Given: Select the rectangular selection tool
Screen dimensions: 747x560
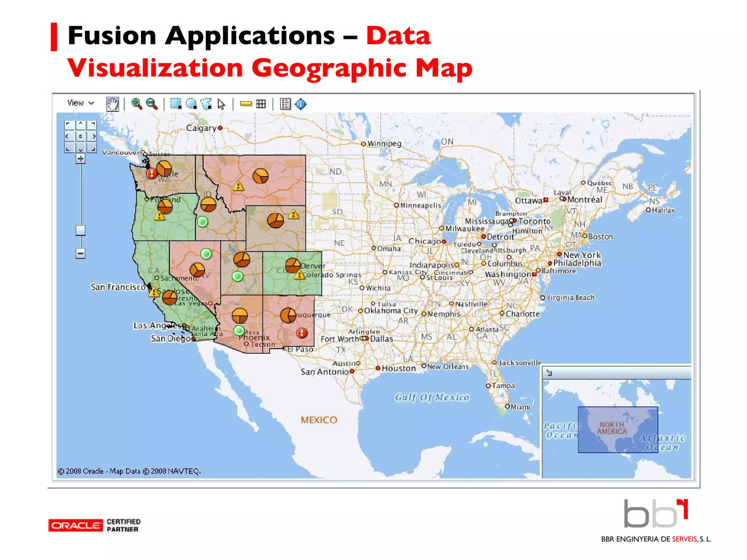Looking at the screenshot, I should pyautogui.click(x=176, y=104).
